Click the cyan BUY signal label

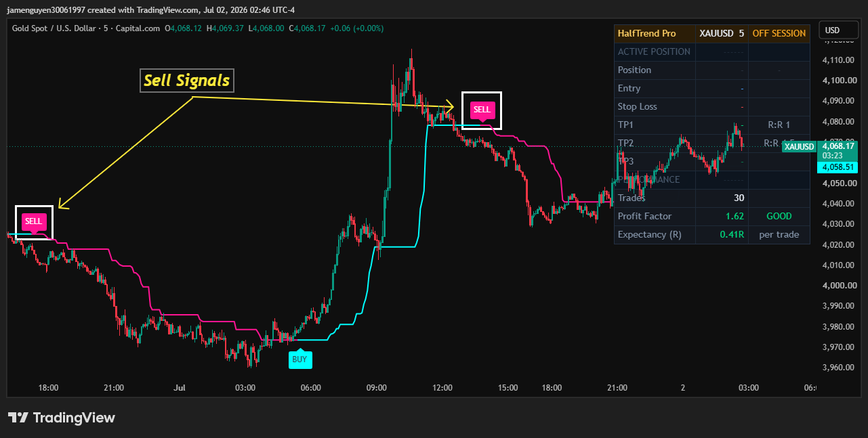[x=299, y=359]
